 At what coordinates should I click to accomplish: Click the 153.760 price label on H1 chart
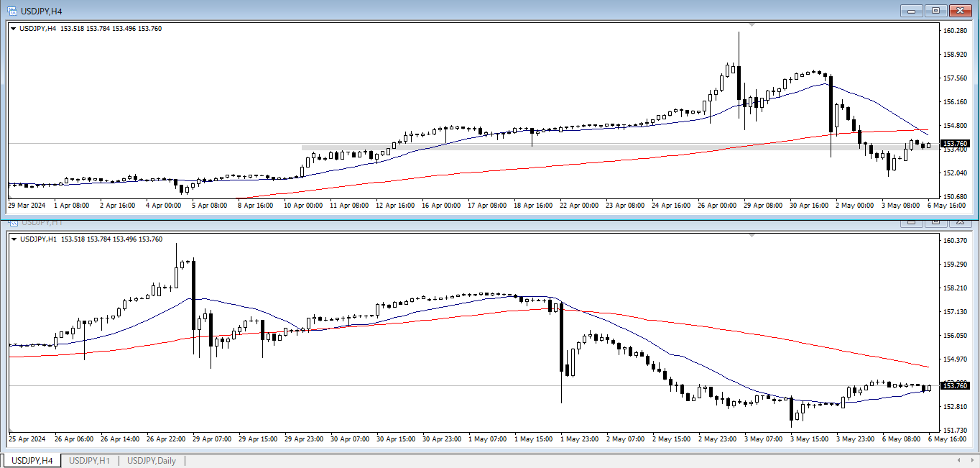pyautogui.click(x=954, y=386)
